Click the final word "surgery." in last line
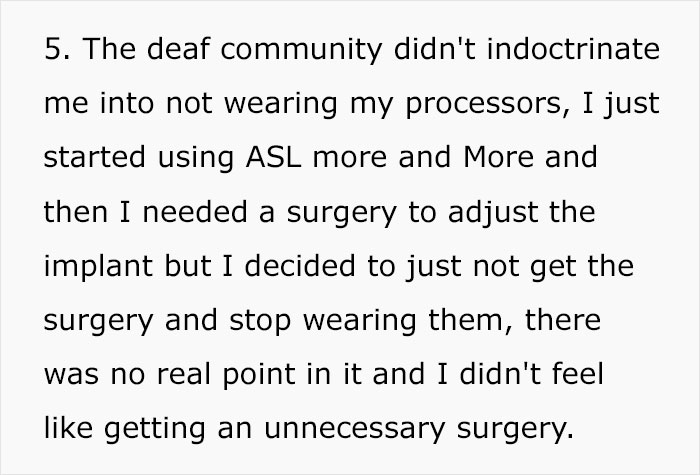The image size is (700, 475). point(515,431)
